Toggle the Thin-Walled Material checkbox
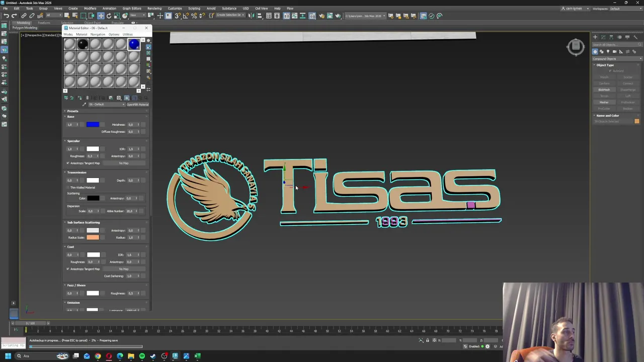The width and height of the screenshot is (644, 362). [68, 188]
